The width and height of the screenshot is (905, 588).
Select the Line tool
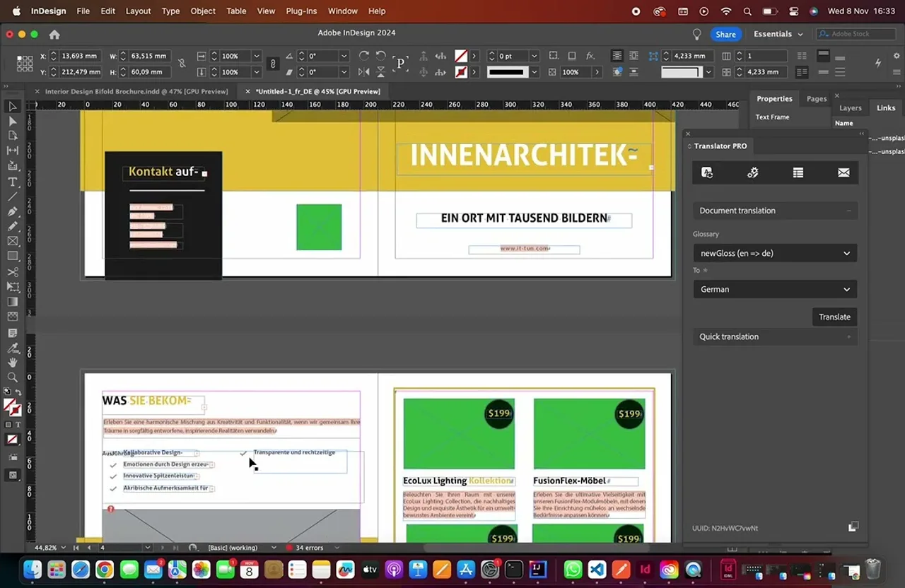pos(13,196)
